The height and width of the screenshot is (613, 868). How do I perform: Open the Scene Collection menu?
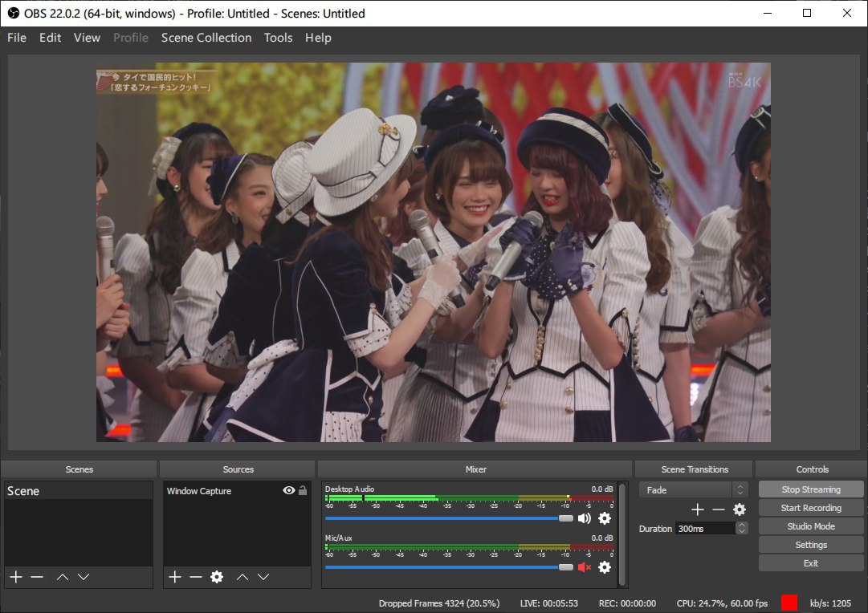(206, 38)
